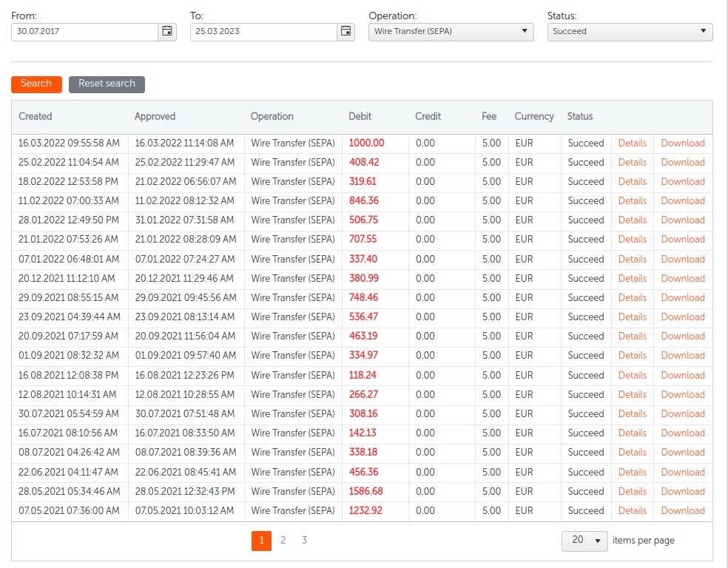Screen dimensions: 728x568
Task: Download the 1232.92 debit transfer statement
Action: coord(682,510)
